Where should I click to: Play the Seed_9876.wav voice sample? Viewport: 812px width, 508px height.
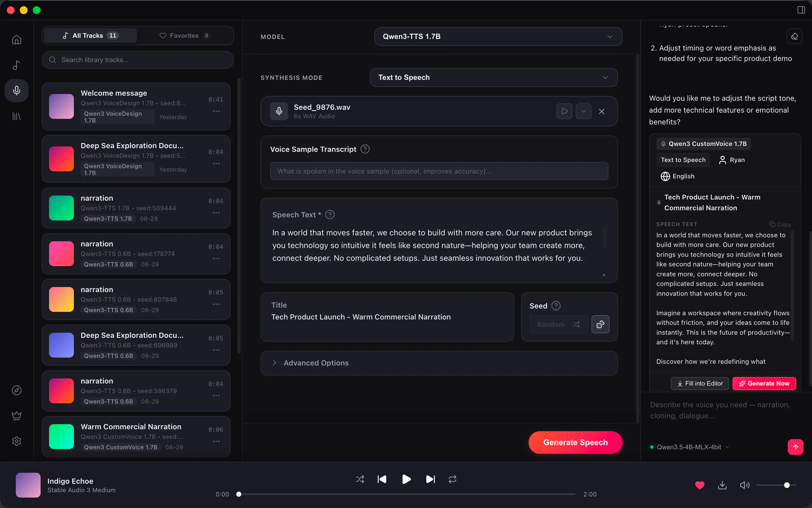[x=564, y=111]
